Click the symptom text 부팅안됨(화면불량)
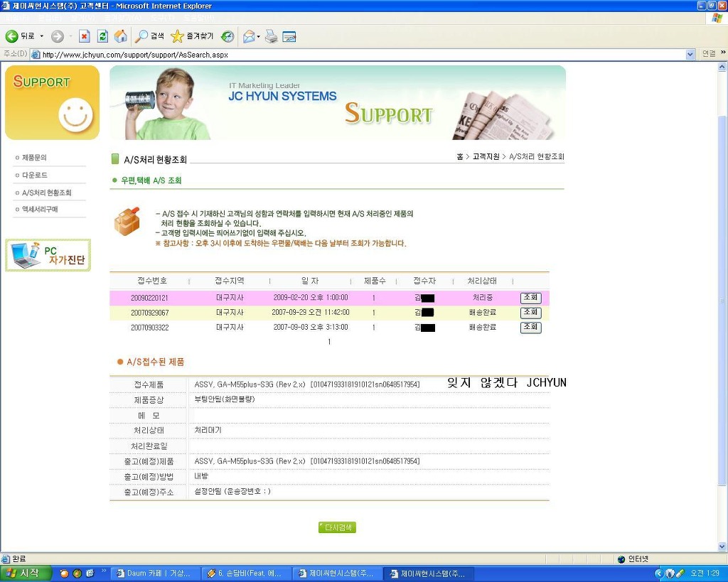The height and width of the screenshot is (582, 728). pos(225,399)
